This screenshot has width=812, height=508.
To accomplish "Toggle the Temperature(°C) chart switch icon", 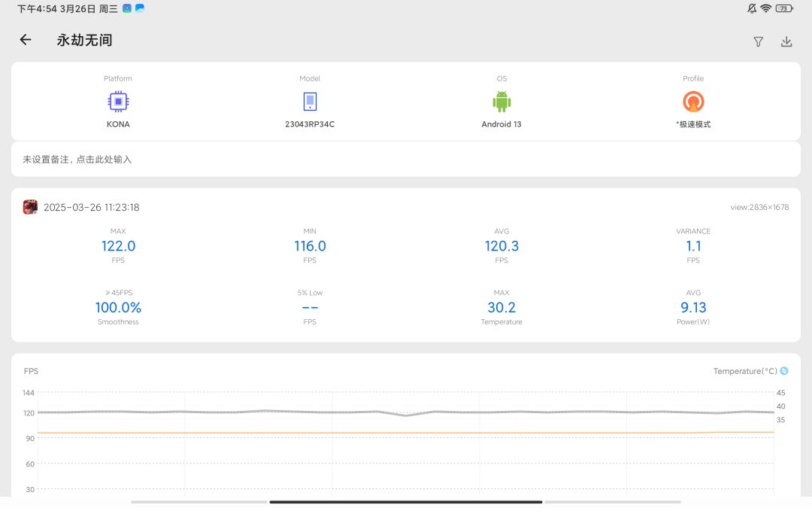I will [x=784, y=370].
